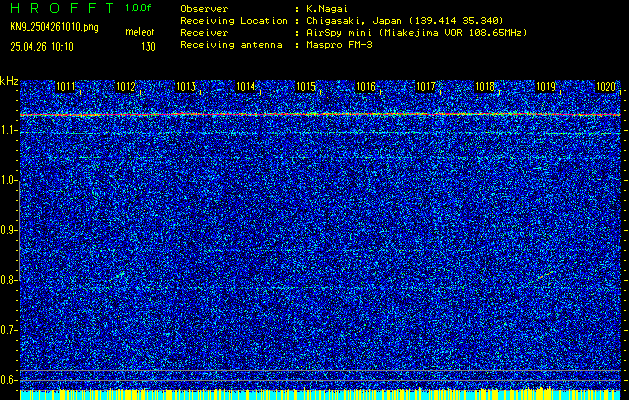
Task: Click the 1016 time marker
Action: [365, 87]
